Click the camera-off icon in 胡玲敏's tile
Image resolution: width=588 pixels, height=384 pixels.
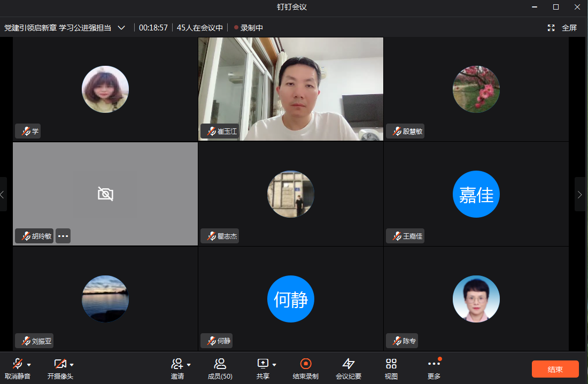tap(105, 194)
